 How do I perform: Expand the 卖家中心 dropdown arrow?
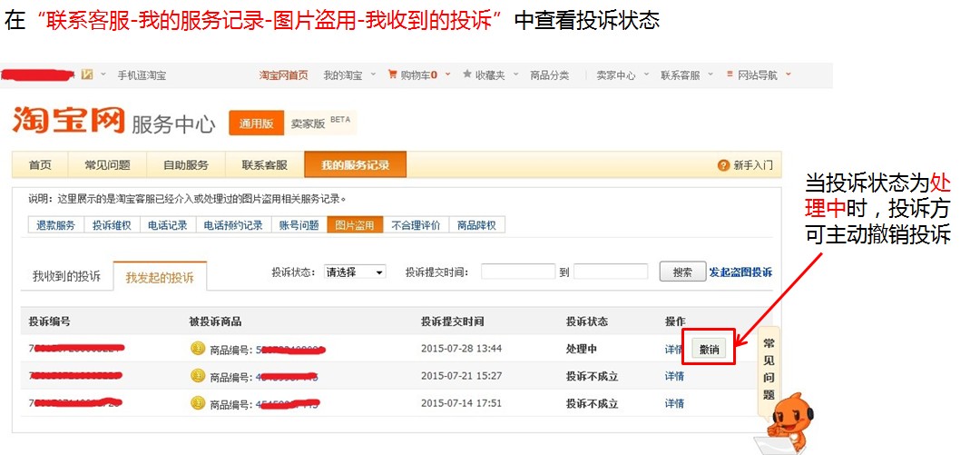[646, 74]
